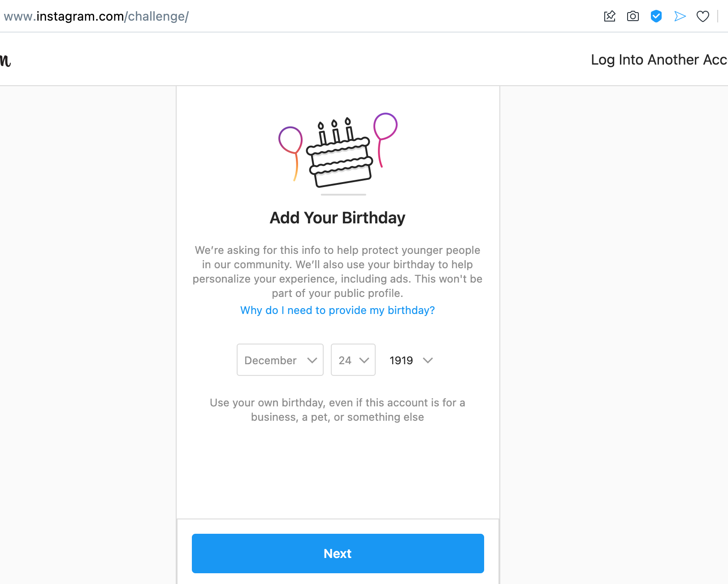Expand the day selector showing 24
Screen dimensions: 728x584
[x=353, y=360]
